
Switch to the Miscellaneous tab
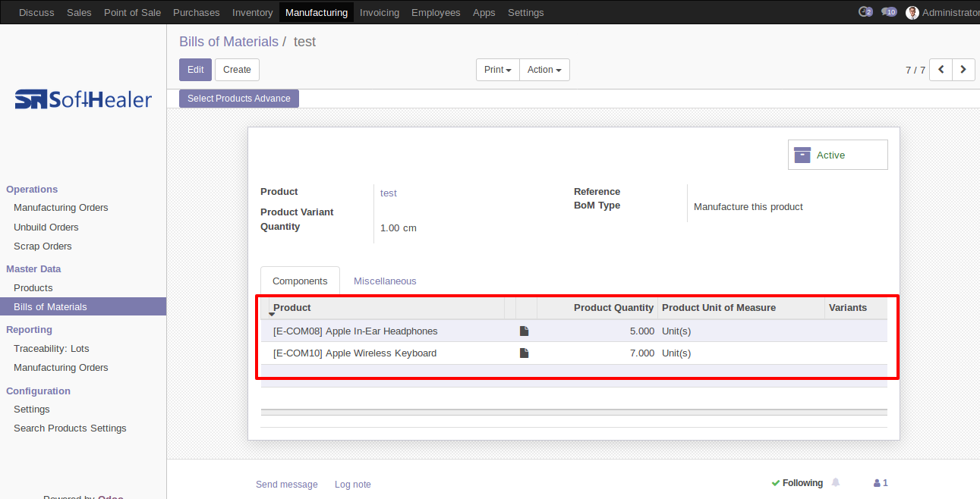[385, 281]
